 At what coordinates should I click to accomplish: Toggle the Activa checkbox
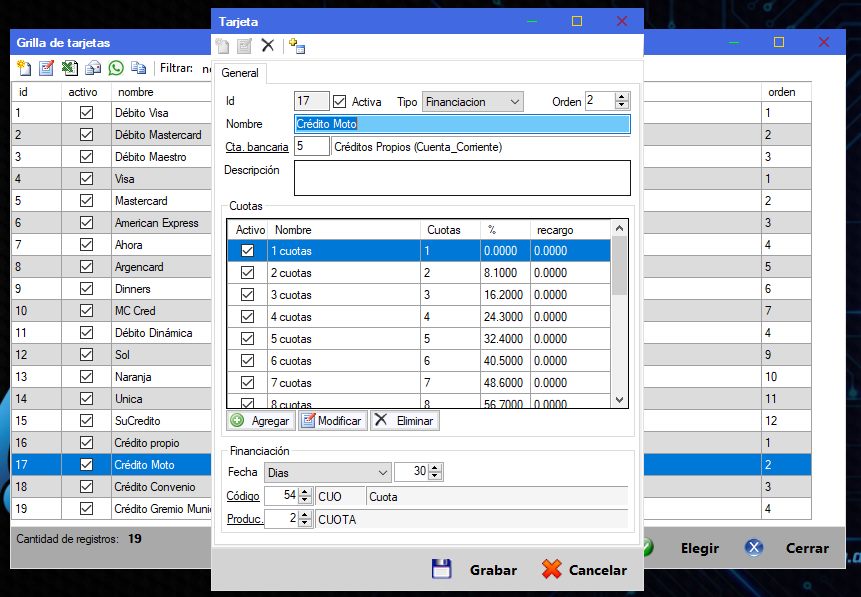pos(340,102)
